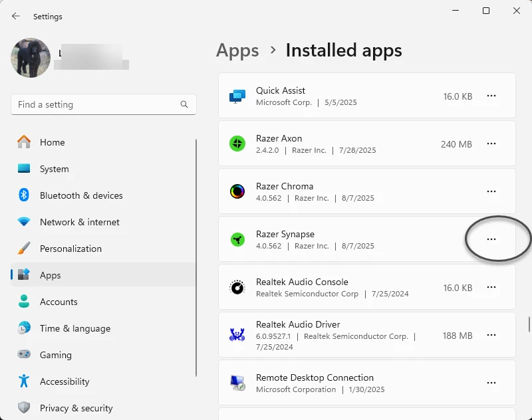Select Apps in the sidebar
The height and width of the screenshot is (420, 532).
pos(103,275)
